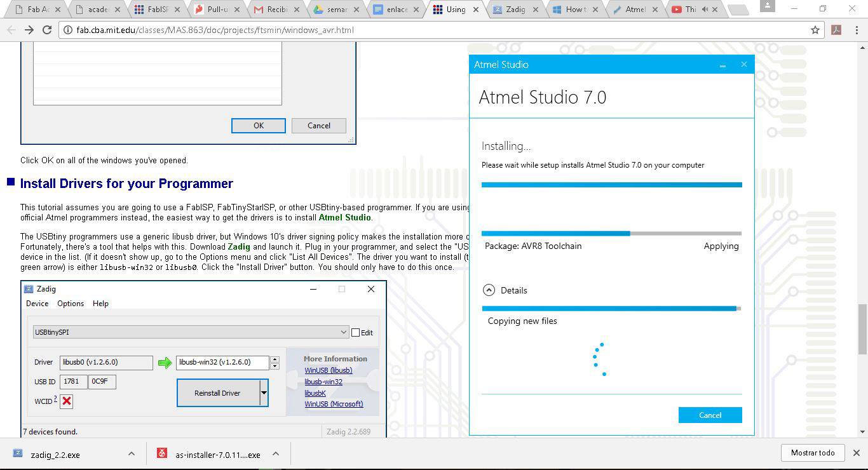Switch to the 'How t' tab
The width and height of the screenshot is (868, 470).
pos(576,10)
